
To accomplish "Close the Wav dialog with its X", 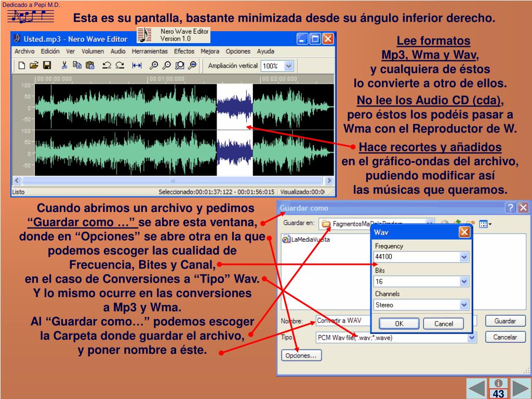I will point(464,232).
